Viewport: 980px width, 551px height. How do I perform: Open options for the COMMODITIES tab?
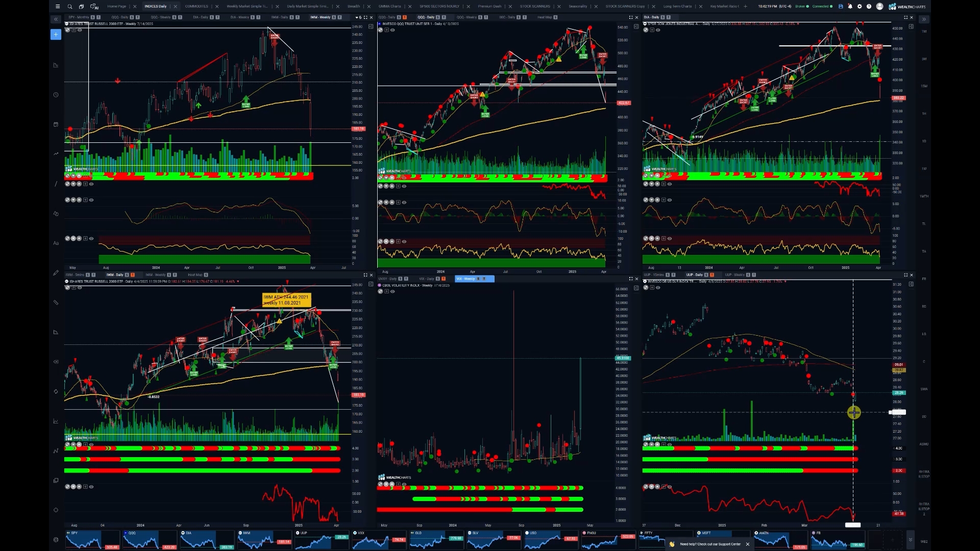click(x=212, y=7)
